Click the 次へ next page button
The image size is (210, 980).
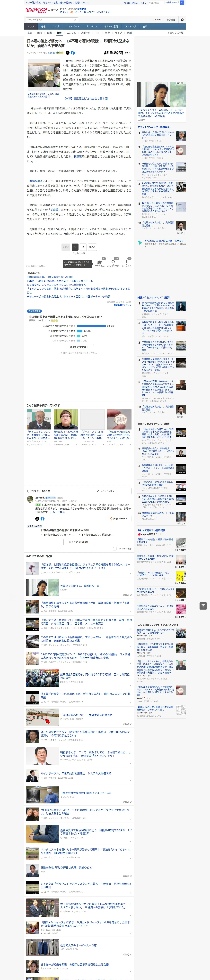[x=92, y=247]
